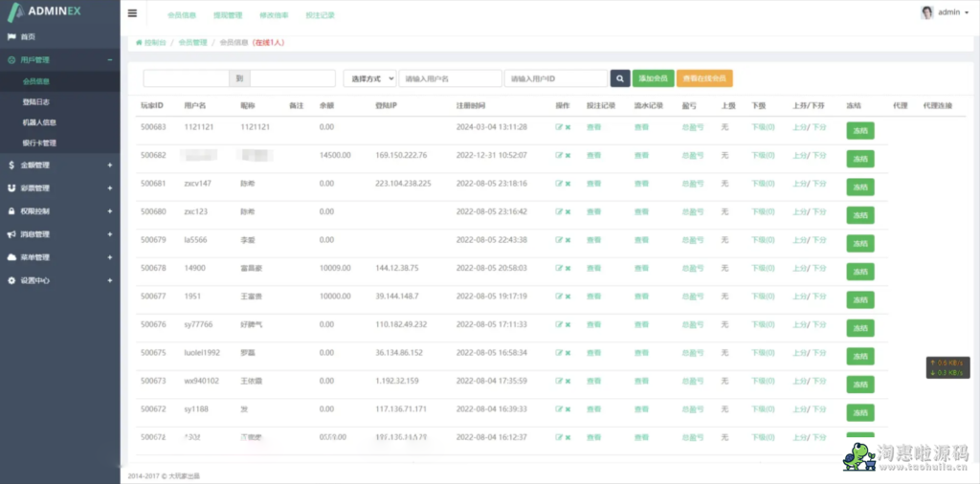Screen dimensions: 980x484
Task: Freeze user 500683 with 冻结 button
Action: [x=860, y=130]
